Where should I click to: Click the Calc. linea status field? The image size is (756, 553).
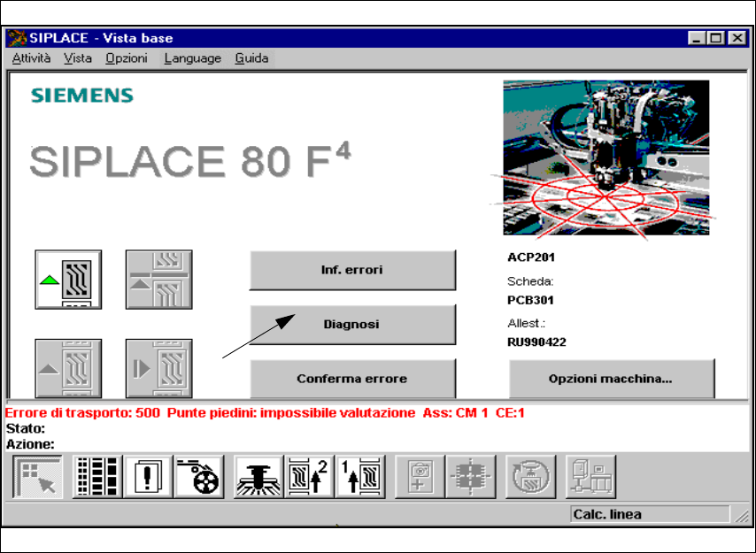(x=650, y=514)
